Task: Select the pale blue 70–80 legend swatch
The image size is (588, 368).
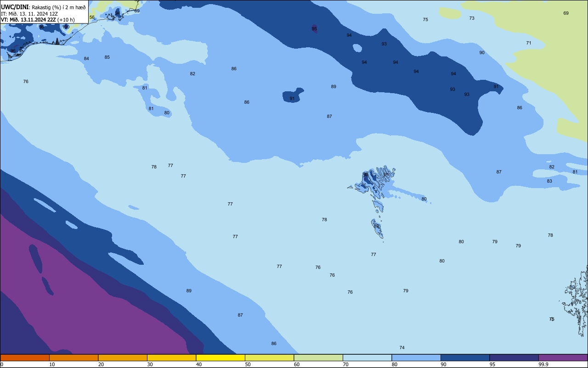Action: (367, 357)
